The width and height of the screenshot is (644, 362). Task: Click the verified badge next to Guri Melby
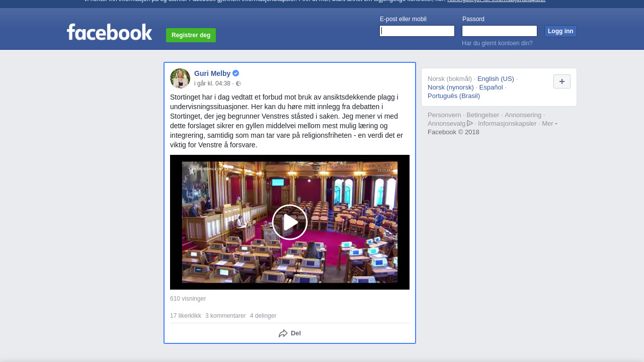(x=235, y=73)
